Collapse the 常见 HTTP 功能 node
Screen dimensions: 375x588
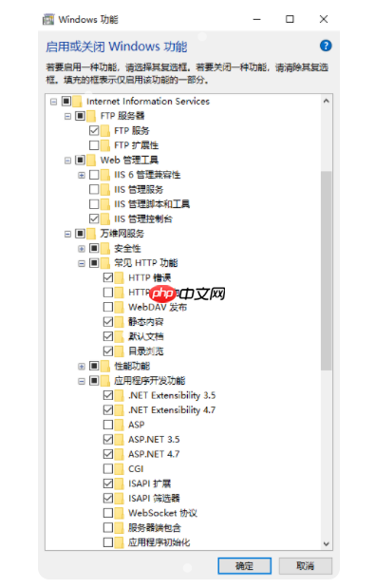coord(82,263)
